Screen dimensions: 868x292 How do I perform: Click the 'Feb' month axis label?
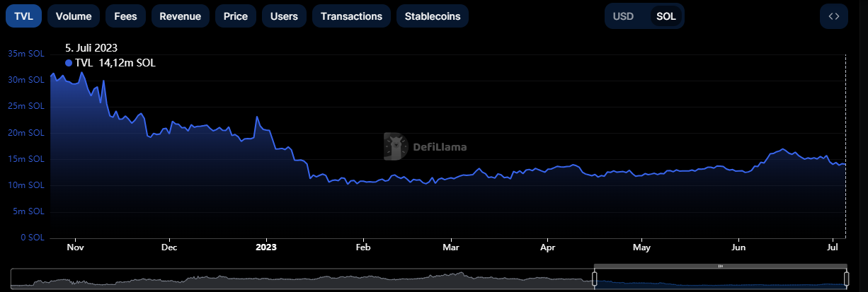(362, 247)
